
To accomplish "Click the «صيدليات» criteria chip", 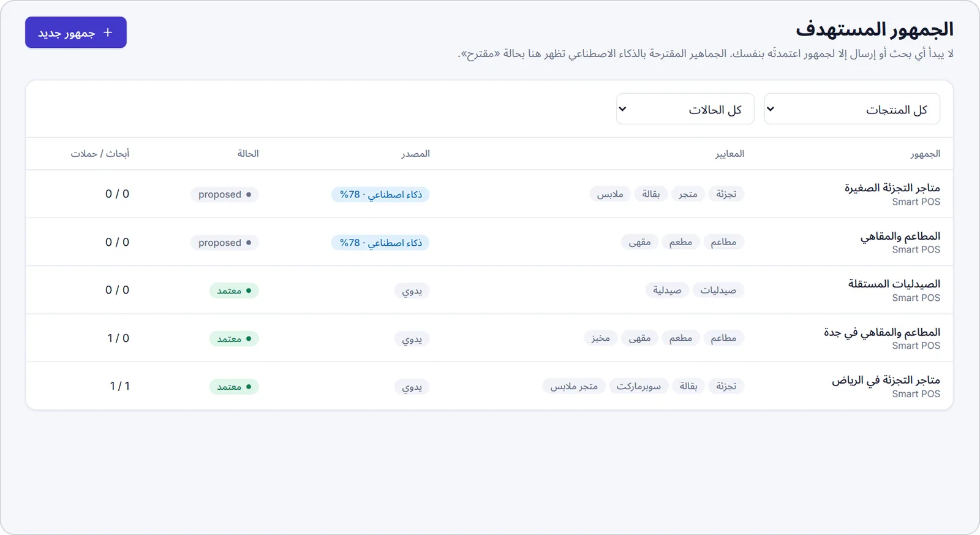I will click(x=718, y=290).
